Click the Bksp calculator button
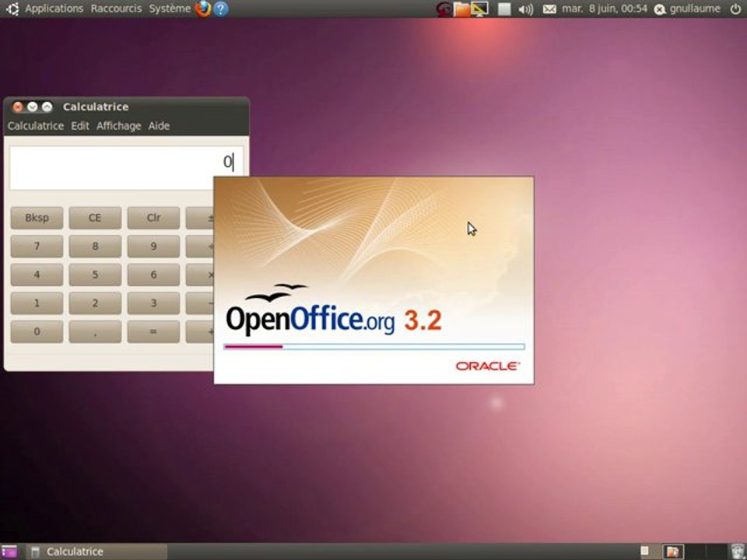This screenshot has width=747, height=560. click(37, 218)
